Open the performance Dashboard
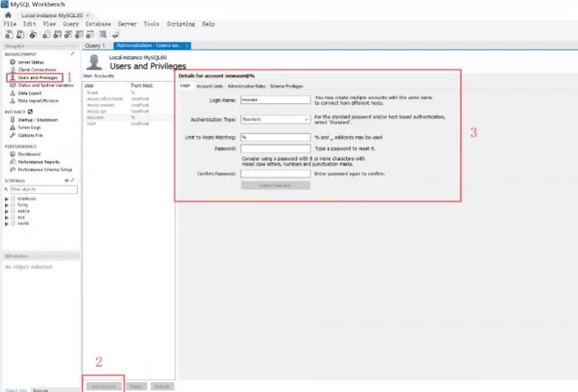The height and width of the screenshot is (392, 578). click(x=29, y=154)
